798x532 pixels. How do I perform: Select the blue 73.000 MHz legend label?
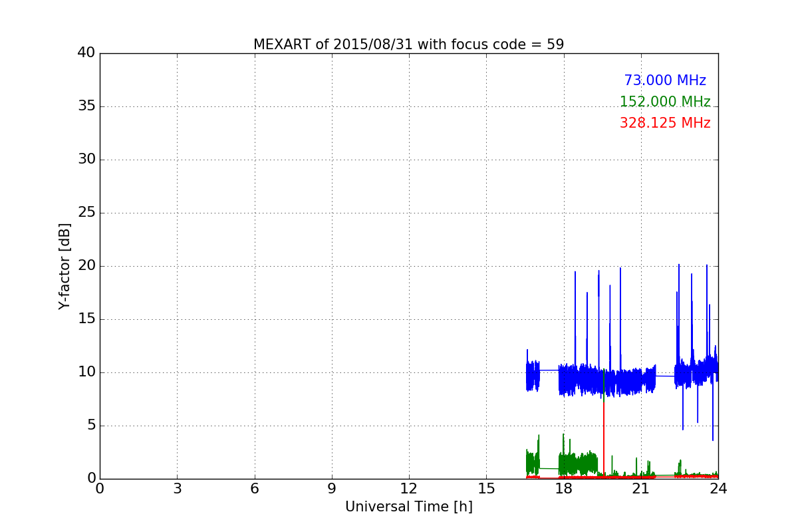pyautogui.click(x=665, y=80)
